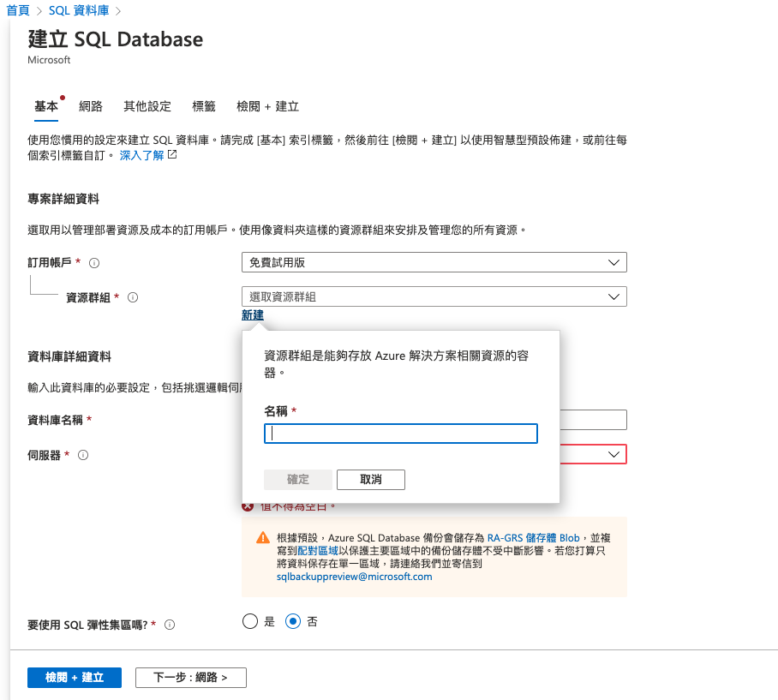The image size is (778, 700).
Task: Open the 其他設定 tab
Action: tap(147, 106)
